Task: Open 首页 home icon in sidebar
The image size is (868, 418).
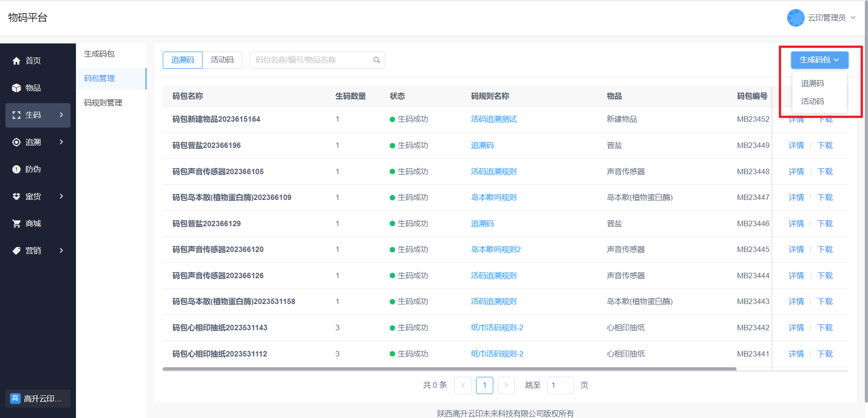Action: 16,61
